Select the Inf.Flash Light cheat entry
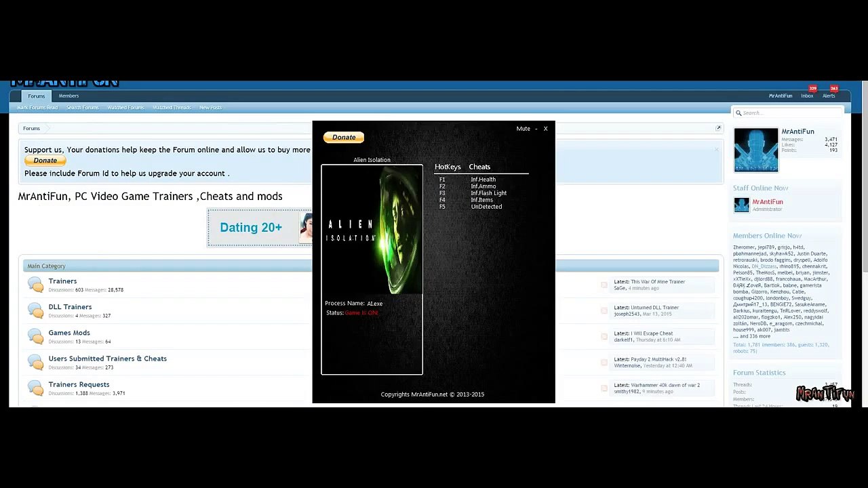Viewport: 868px width, 488px height. pyautogui.click(x=488, y=193)
